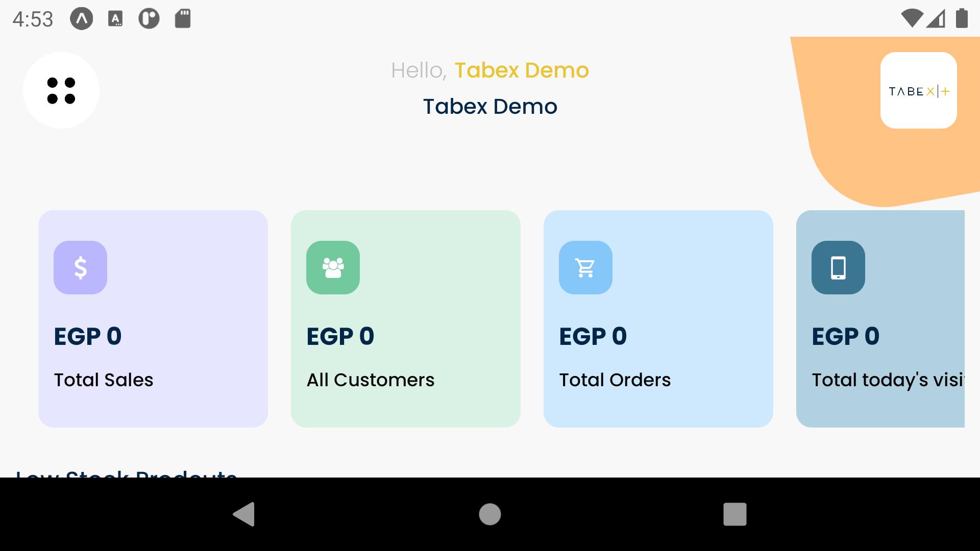Tap the shopping cart orders icon
980x551 pixels.
point(585,267)
